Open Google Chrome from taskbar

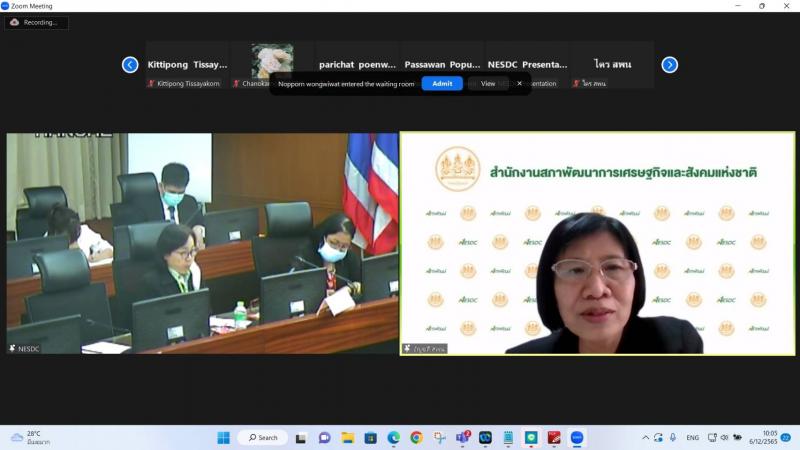tap(416, 438)
